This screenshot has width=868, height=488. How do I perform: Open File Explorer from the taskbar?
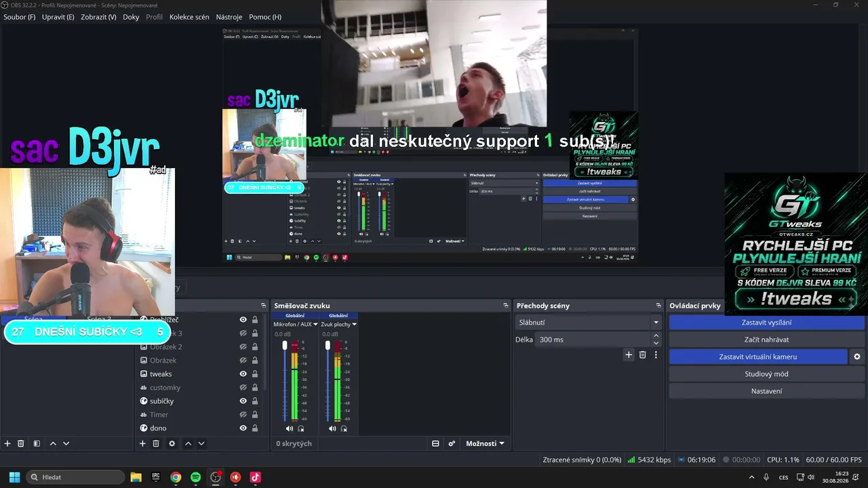tap(136, 477)
